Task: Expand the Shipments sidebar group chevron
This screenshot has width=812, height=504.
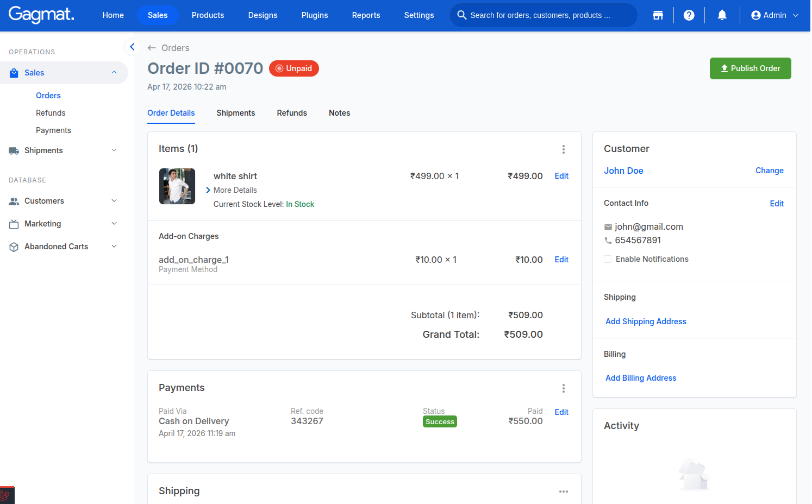Action: coord(114,150)
